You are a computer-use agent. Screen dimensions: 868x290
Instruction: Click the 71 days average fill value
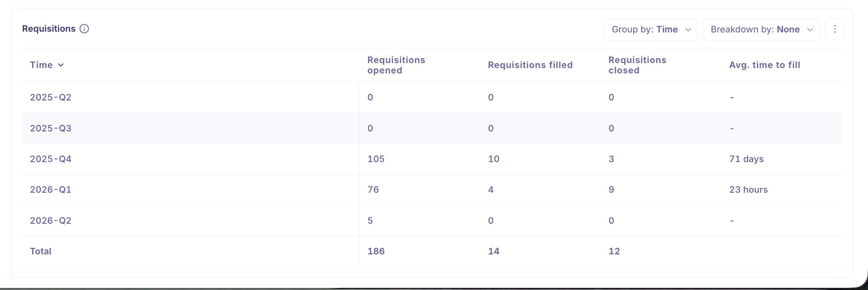tap(746, 159)
